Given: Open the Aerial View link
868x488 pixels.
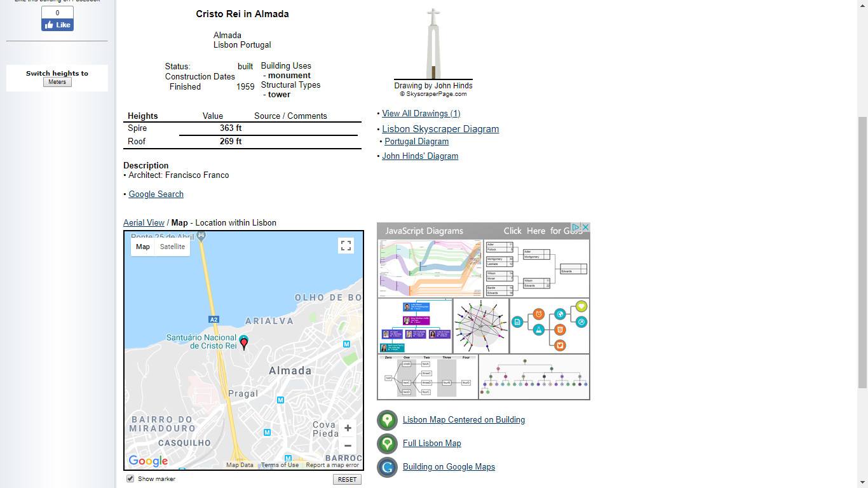Looking at the screenshot, I should tap(144, 223).
